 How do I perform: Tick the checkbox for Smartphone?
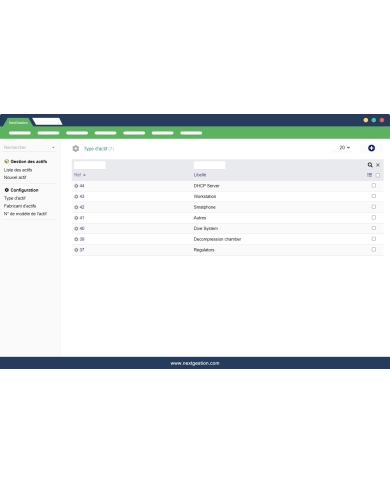(x=374, y=207)
